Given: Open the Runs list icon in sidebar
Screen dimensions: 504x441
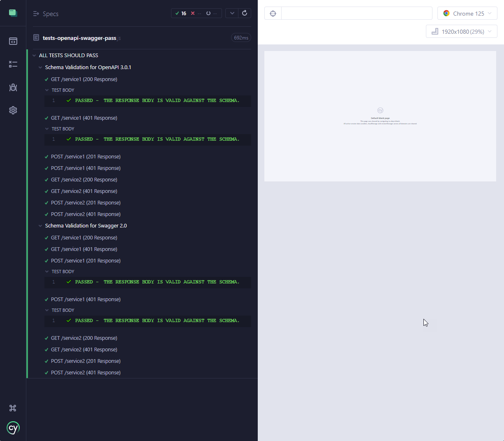Looking at the screenshot, I should pos(13,64).
